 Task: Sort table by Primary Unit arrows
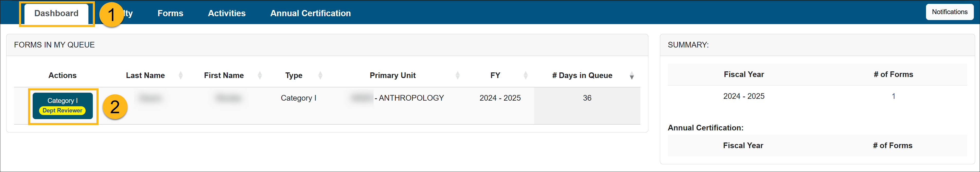click(x=457, y=75)
